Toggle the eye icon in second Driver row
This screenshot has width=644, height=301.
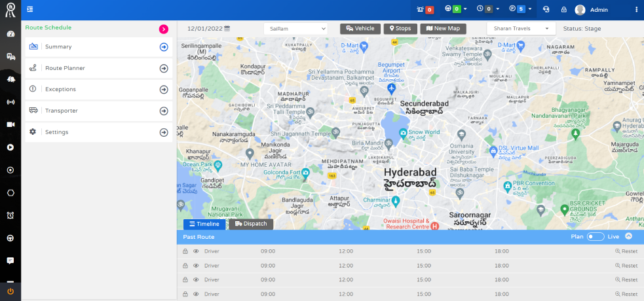pos(196,266)
